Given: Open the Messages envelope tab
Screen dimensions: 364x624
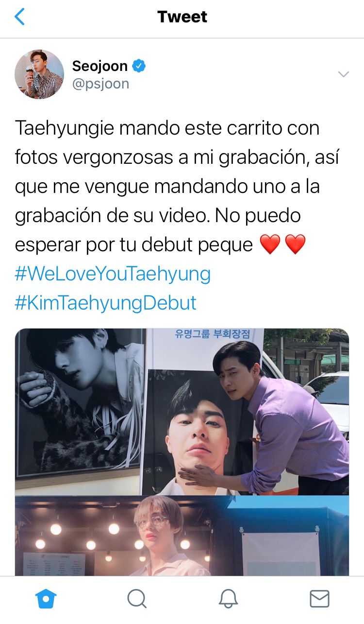Looking at the screenshot, I should click(x=319, y=599).
